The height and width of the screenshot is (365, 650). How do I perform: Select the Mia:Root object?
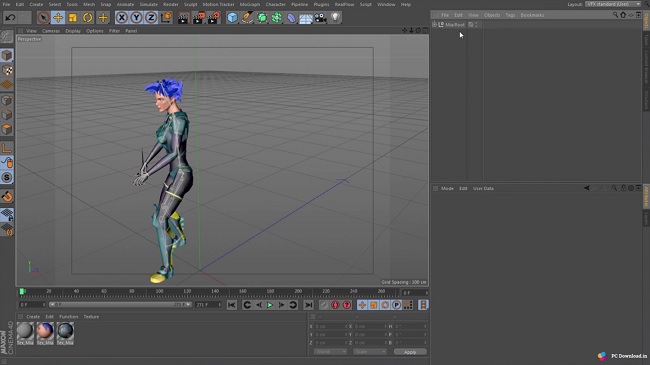(x=455, y=24)
